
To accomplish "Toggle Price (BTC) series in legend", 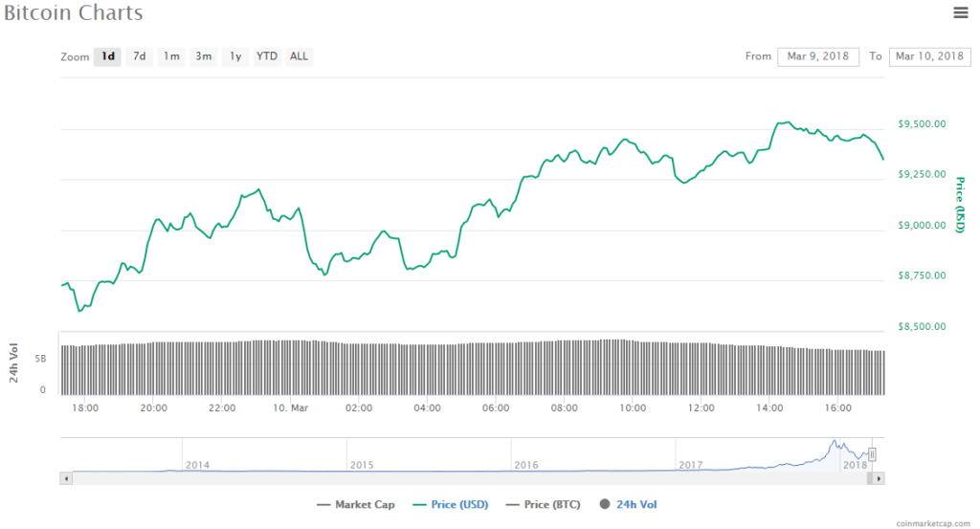I will (545, 504).
